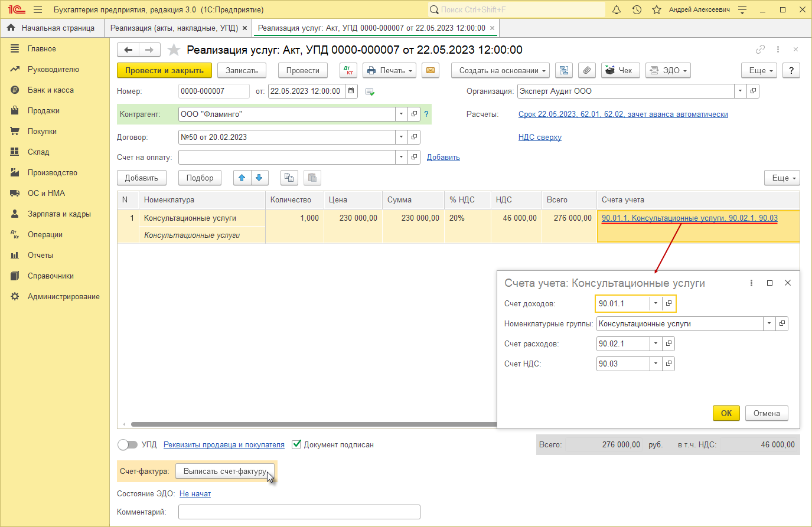The width and height of the screenshot is (812, 527).
Task: Expand Контрагент dropdown list
Action: pyautogui.click(x=402, y=114)
